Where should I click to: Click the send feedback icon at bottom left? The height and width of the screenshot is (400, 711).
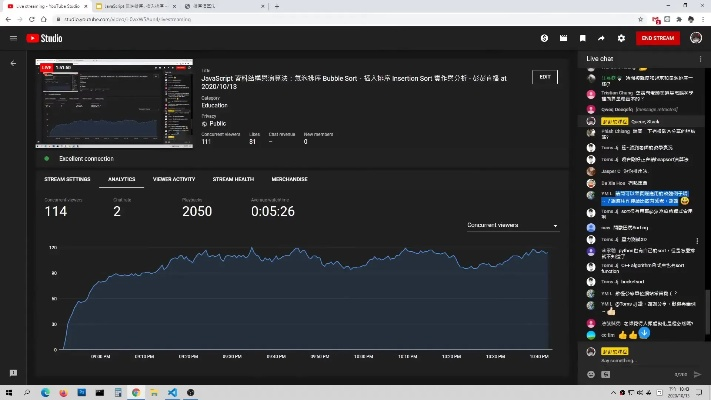point(13,372)
